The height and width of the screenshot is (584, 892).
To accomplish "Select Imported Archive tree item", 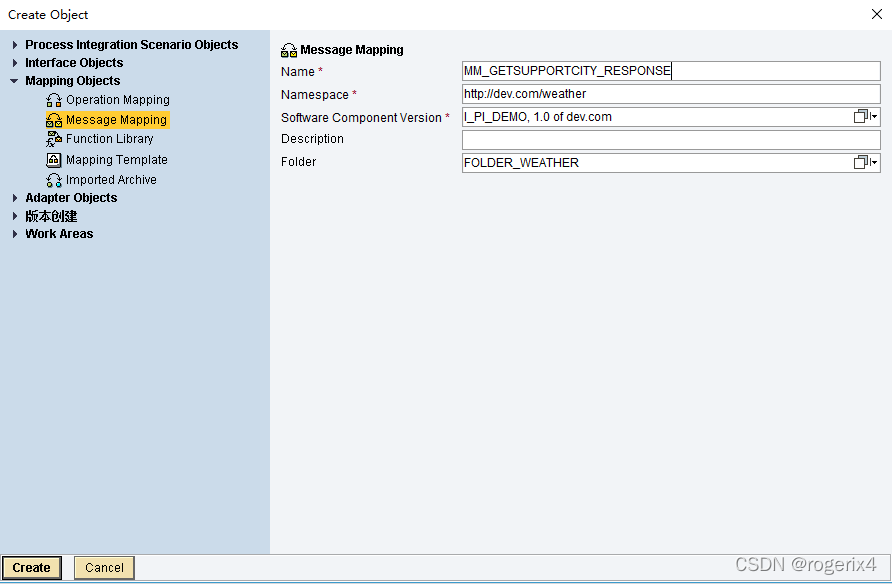I will pyautogui.click(x=111, y=180).
